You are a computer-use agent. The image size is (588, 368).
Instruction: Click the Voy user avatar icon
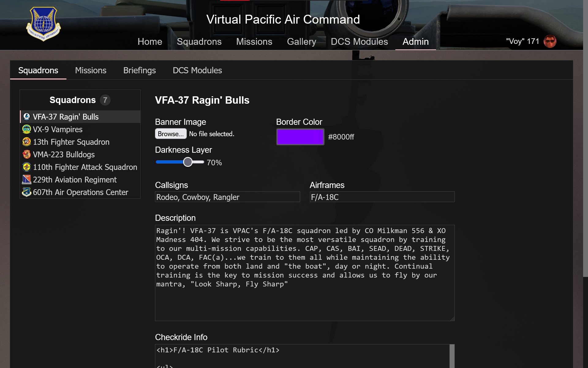click(x=550, y=41)
